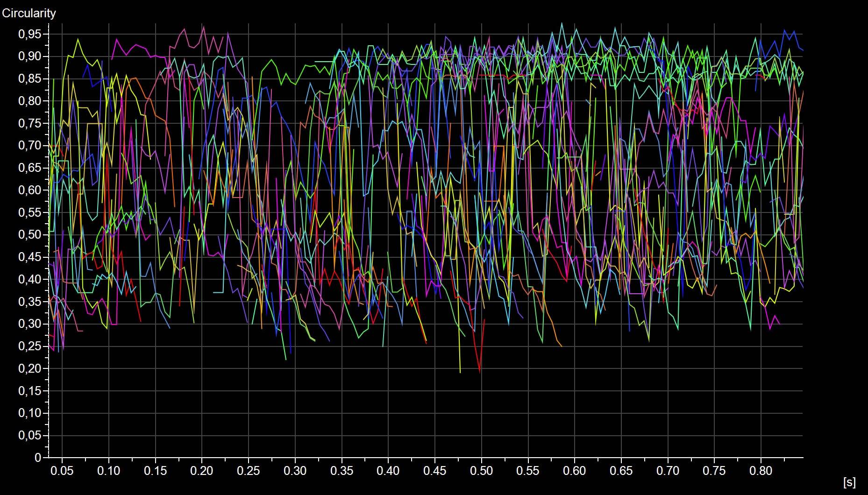Click the 0.55 time axis label
Image resolution: width=868 pixels, height=495 pixels.
coord(528,471)
